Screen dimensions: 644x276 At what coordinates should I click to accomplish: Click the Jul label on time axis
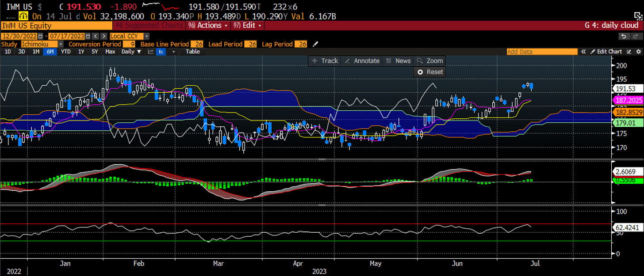[x=535, y=264]
